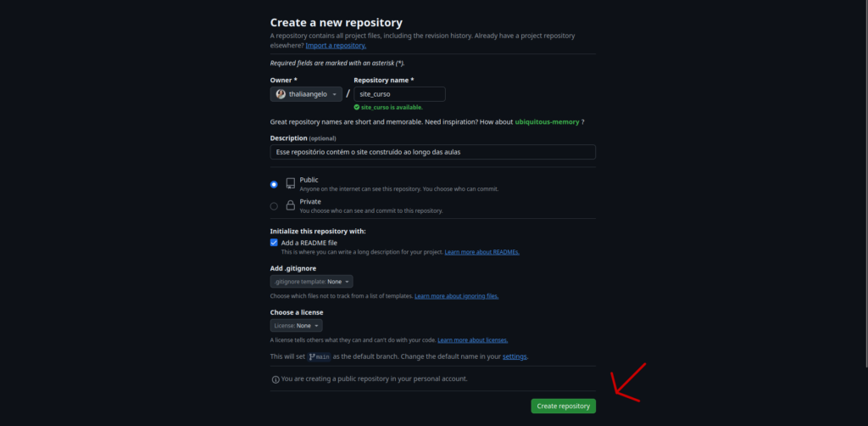Open the Import a repository link
This screenshot has width=868, height=426.
point(336,46)
